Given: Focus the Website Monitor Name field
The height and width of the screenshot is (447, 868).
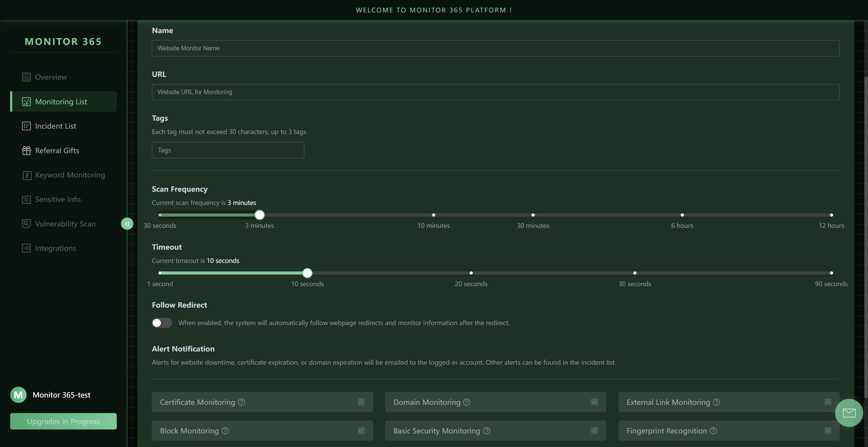Looking at the screenshot, I should 496,48.
